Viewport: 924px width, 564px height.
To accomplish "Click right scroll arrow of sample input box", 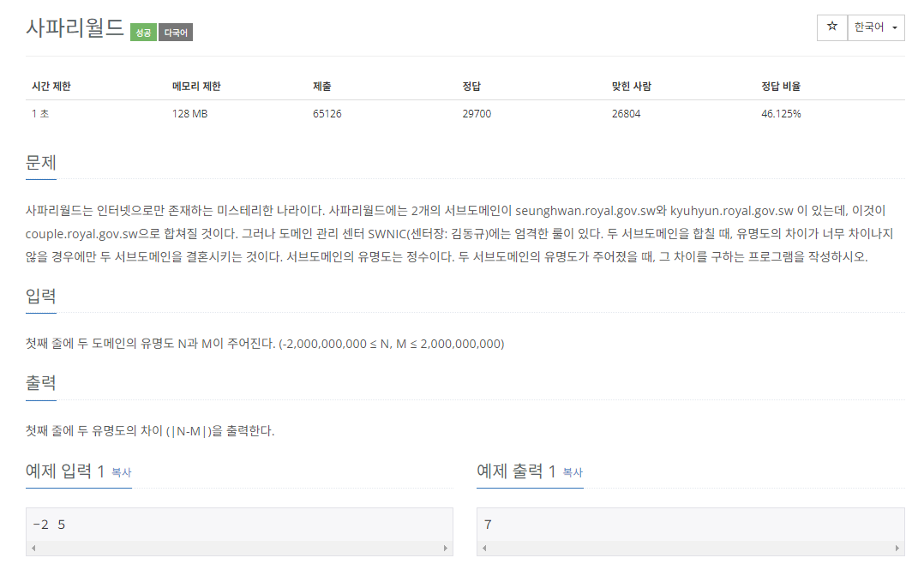I will pos(446,548).
